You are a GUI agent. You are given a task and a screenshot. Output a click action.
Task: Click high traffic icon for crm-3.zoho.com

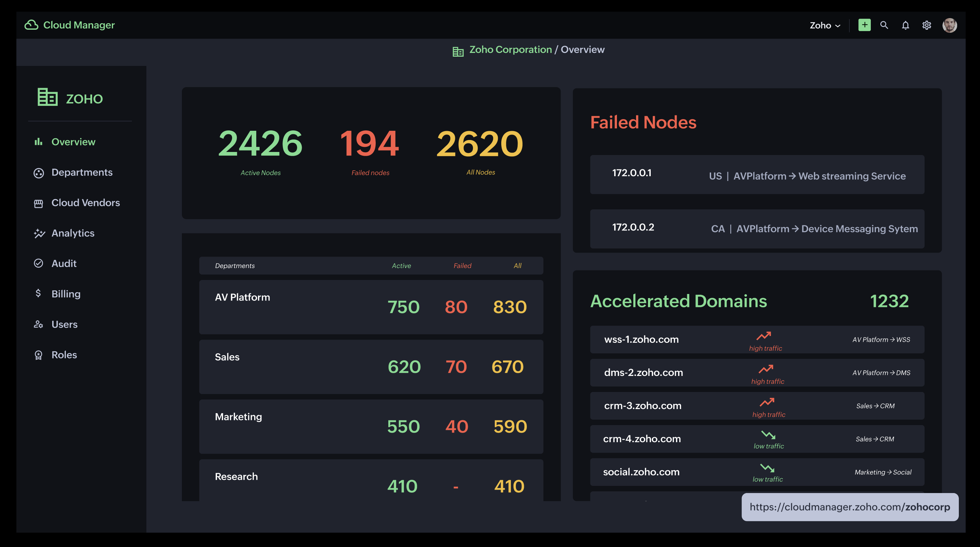767,402
